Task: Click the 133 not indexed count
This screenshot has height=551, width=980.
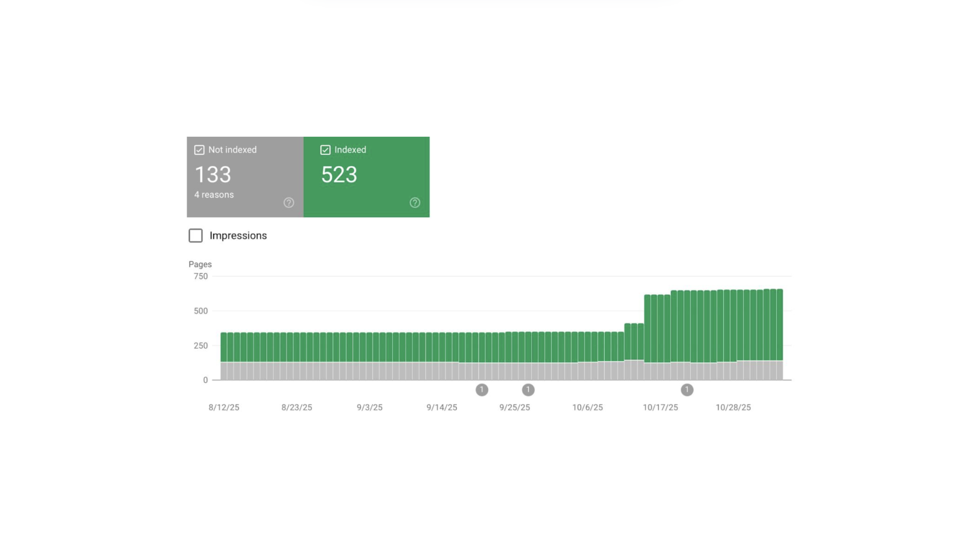Action: click(212, 174)
